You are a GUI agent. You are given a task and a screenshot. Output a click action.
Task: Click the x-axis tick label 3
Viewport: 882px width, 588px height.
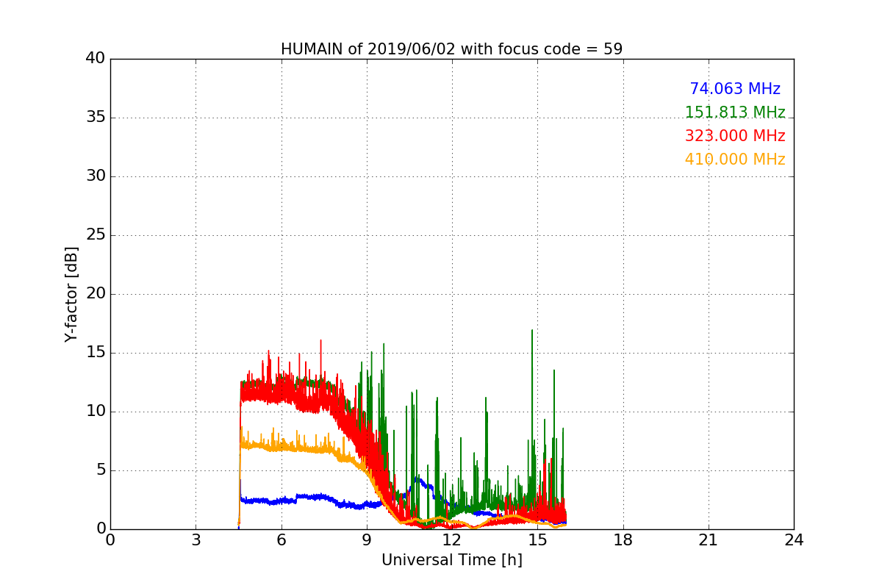click(196, 539)
